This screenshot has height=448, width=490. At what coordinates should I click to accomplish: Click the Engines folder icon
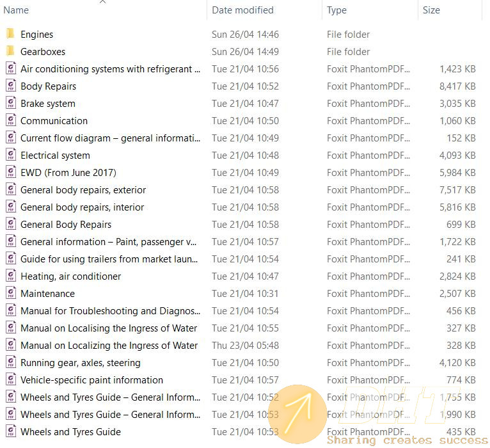click(x=10, y=34)
